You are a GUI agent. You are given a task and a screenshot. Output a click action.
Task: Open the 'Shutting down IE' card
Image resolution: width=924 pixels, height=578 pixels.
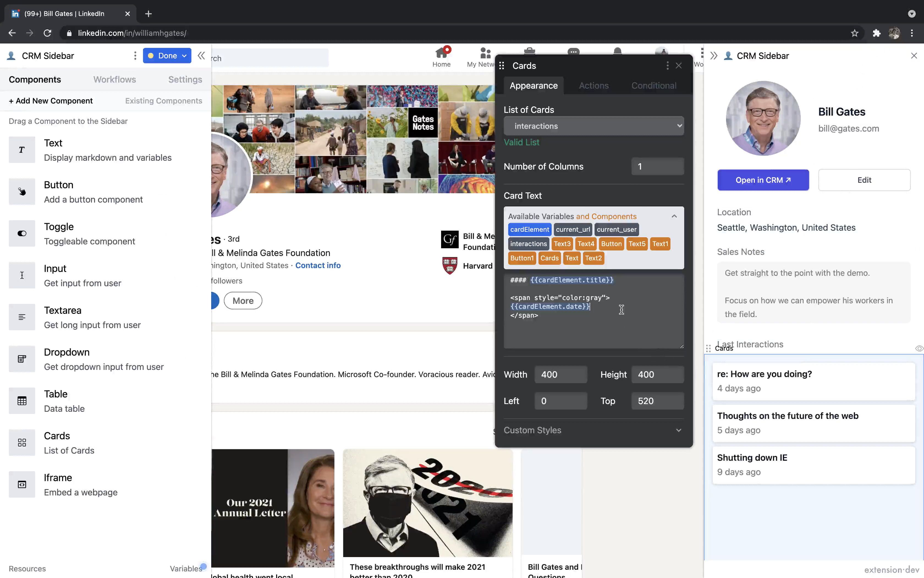coord(814,465)
